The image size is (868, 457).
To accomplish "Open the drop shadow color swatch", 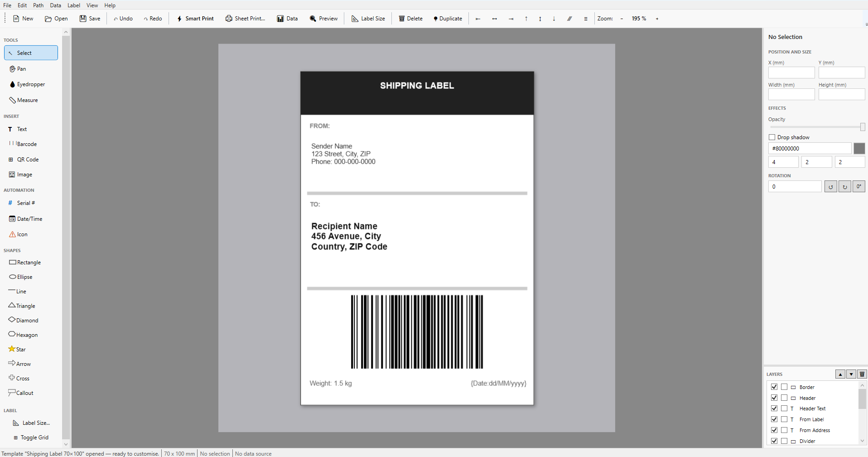I will click(x=859, y=148).
